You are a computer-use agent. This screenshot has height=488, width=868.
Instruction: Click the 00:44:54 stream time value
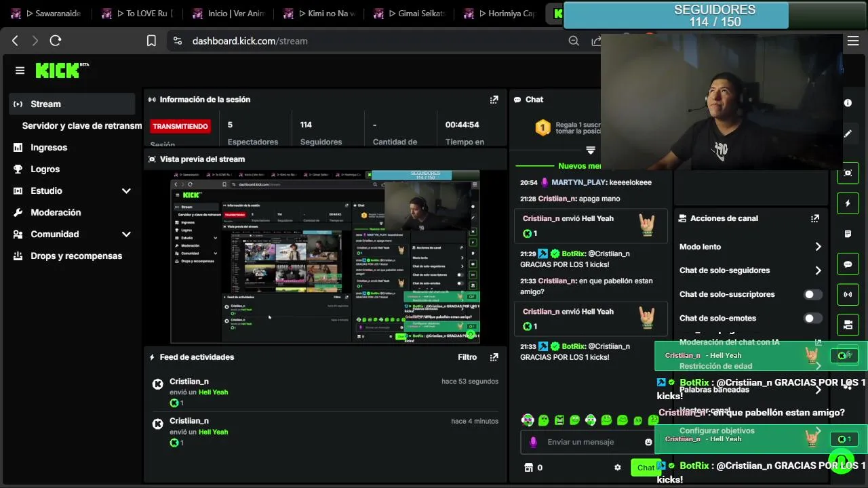click(x=462, y=125)
